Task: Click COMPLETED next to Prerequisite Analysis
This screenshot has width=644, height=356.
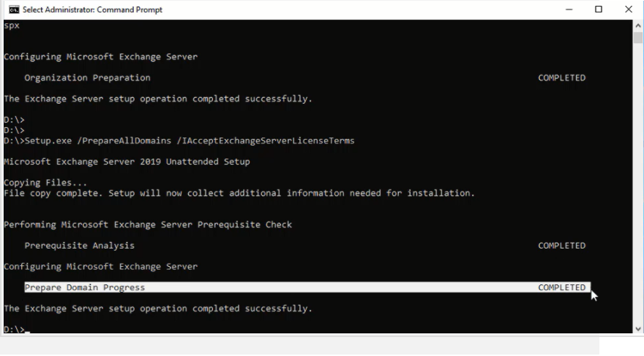Action: click(561, 246)
